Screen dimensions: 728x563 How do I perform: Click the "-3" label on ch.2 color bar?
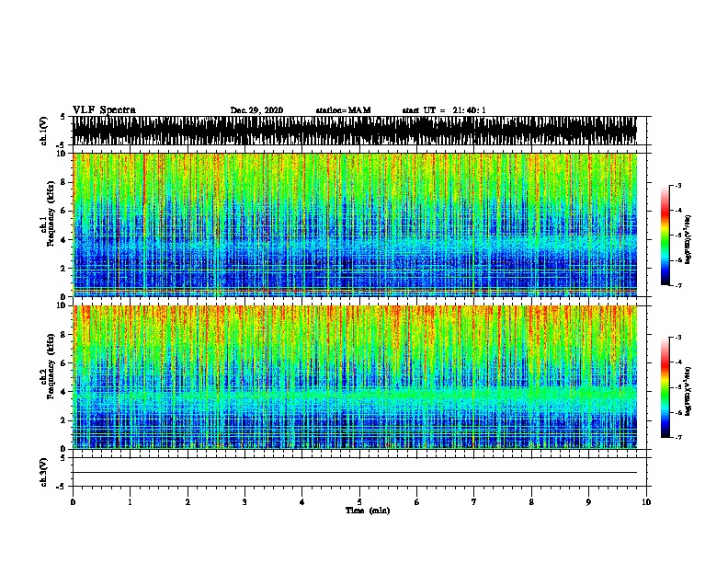(677, 338)
